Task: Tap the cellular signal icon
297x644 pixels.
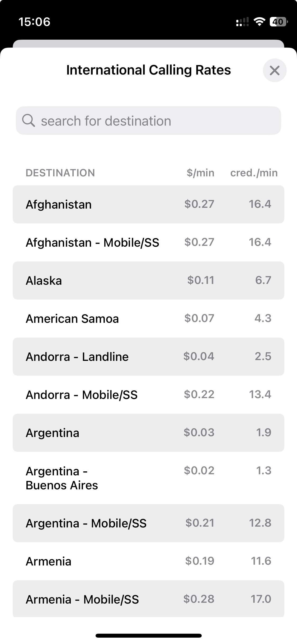Action: 242,22
